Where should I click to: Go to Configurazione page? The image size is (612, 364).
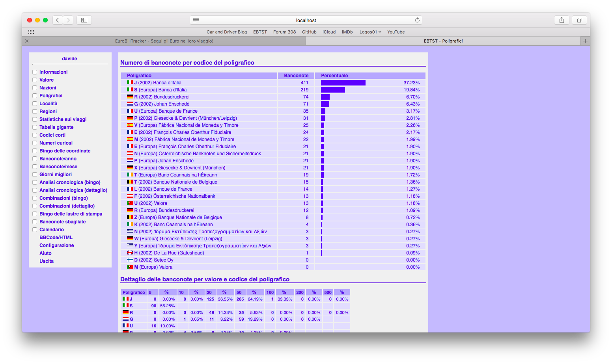(57, 245)
